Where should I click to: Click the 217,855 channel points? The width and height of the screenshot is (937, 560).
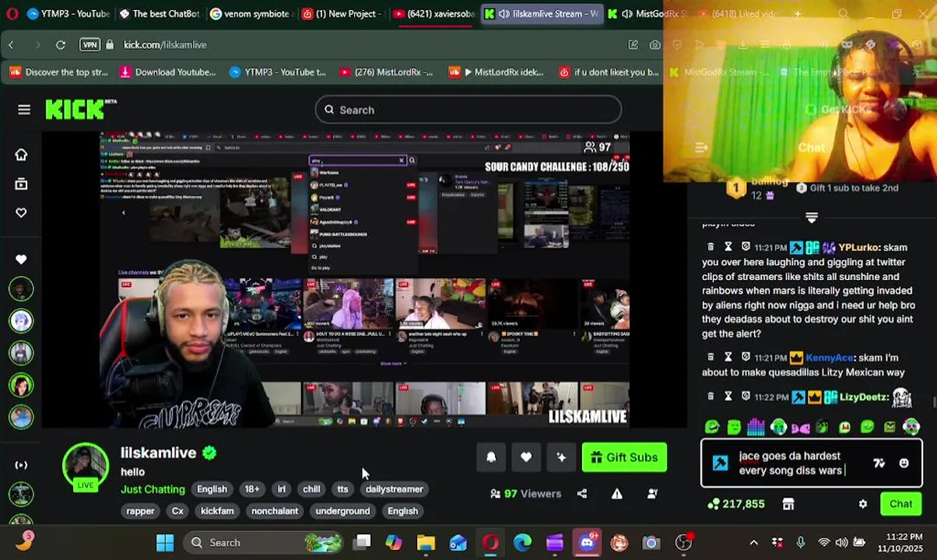[735, 504]
